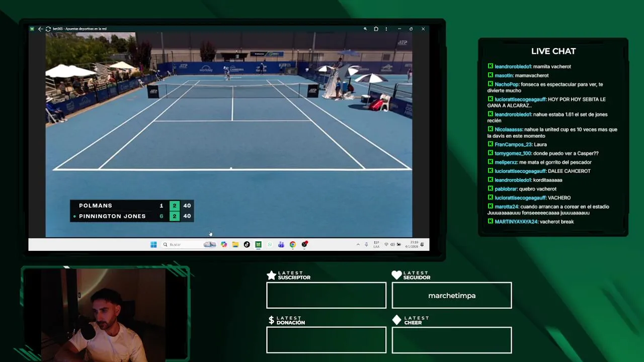Show hidden tray icons chevron

[x=358, y=244]
